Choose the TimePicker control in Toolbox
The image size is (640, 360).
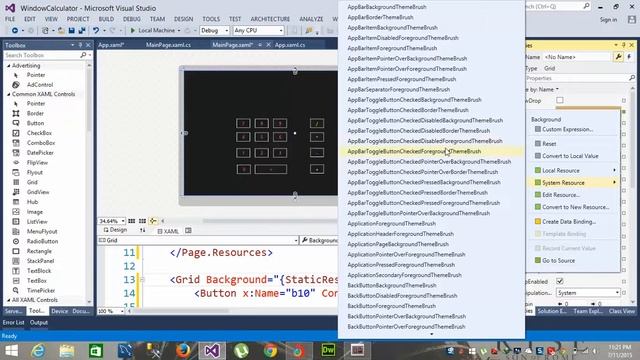point(41,290)
